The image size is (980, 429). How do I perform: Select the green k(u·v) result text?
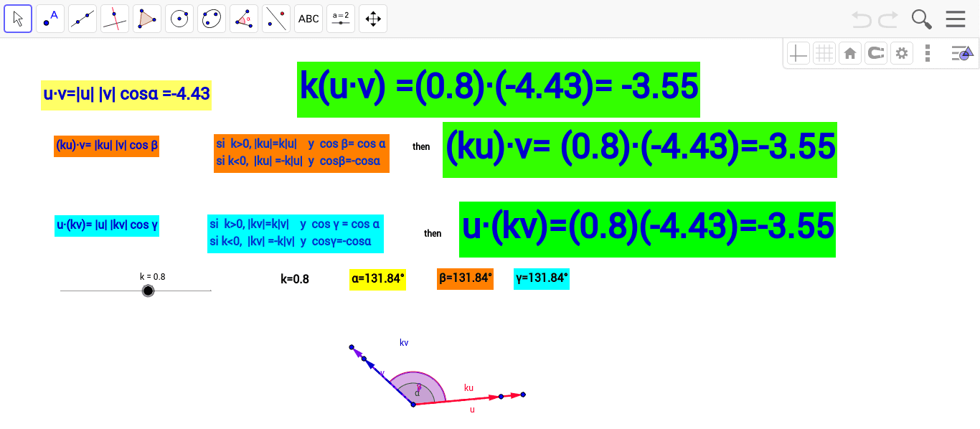(498, 88)
